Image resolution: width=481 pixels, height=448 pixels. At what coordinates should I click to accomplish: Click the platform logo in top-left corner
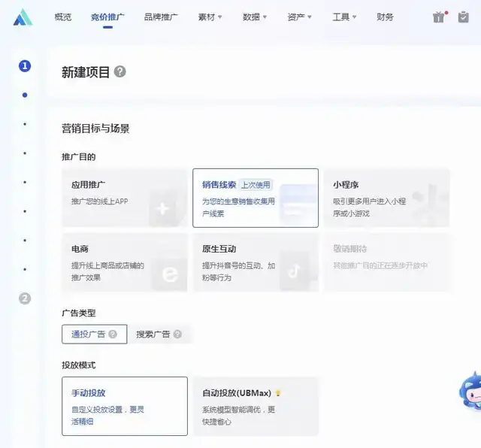pyautogui.click(x=23, y=17)
